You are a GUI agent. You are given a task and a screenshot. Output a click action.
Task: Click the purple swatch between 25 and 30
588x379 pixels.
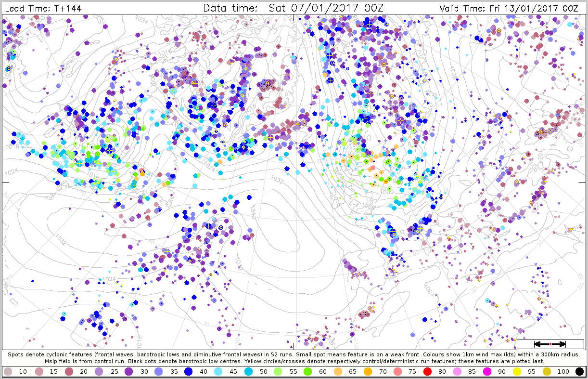coord(130,371)
